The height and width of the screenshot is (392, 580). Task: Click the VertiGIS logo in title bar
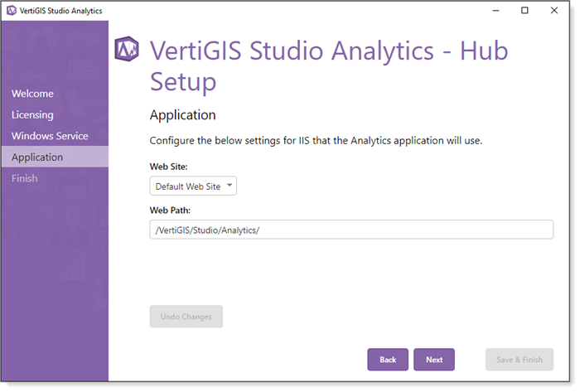[12, 11]
